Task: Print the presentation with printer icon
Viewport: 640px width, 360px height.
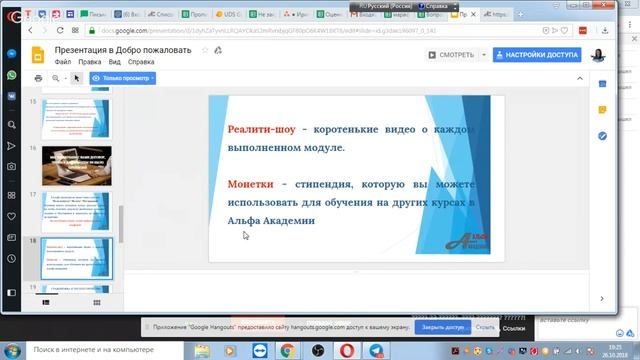Action: coord(38,78)
